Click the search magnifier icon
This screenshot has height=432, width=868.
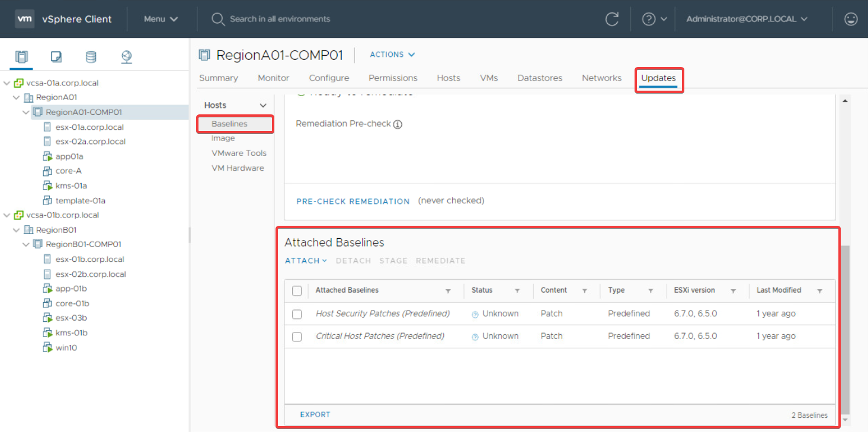pos(218,19)
